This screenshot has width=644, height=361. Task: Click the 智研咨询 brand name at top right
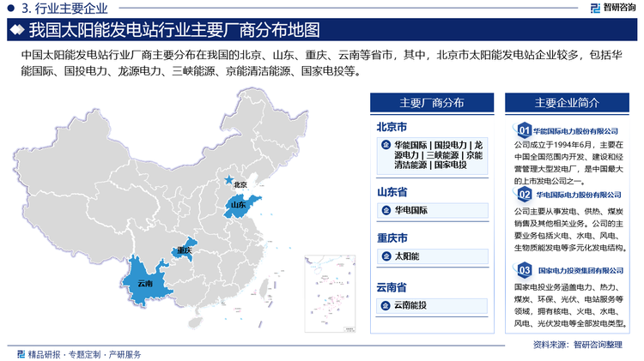619,8
